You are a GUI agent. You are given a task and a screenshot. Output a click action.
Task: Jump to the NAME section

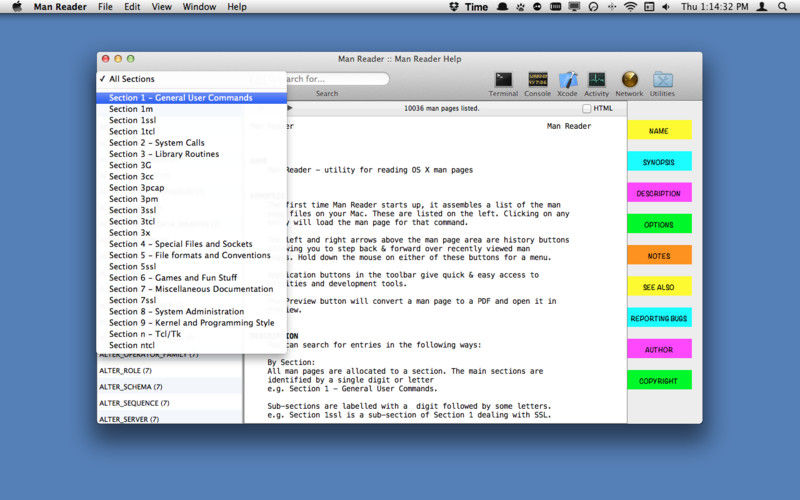[x=659, y=130]
